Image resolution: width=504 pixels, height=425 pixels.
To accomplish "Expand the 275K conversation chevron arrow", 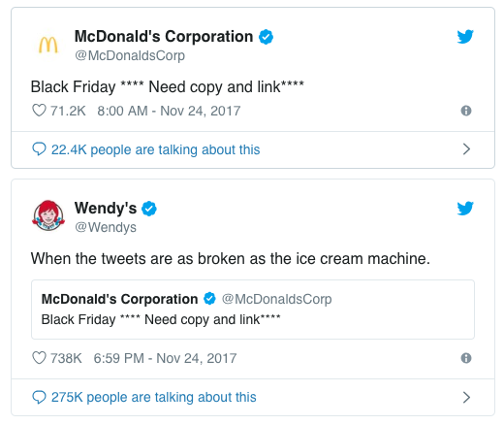I will tap(466, 397).
